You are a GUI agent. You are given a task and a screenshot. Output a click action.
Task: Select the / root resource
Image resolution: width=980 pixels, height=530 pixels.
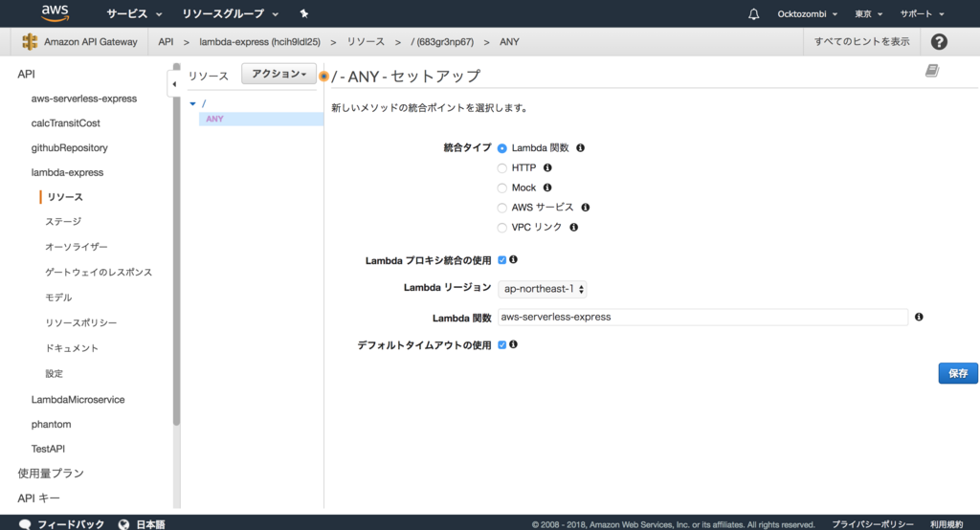coord(204,103)
